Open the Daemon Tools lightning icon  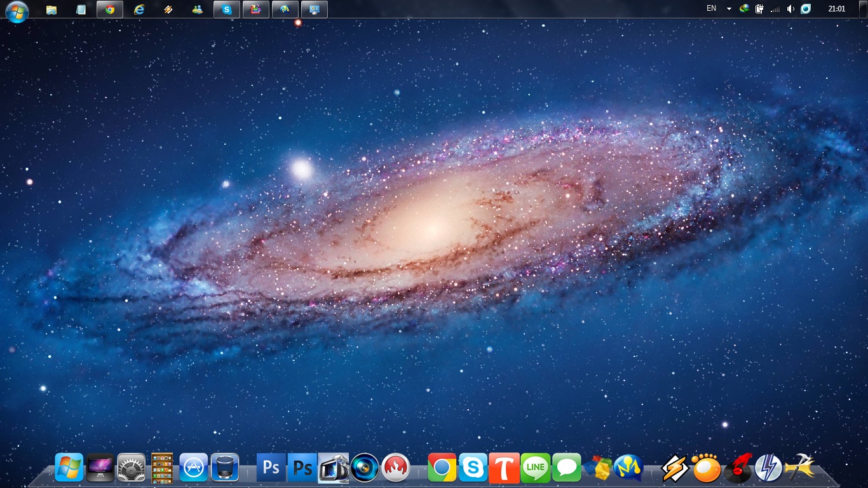tap(768, 469)
